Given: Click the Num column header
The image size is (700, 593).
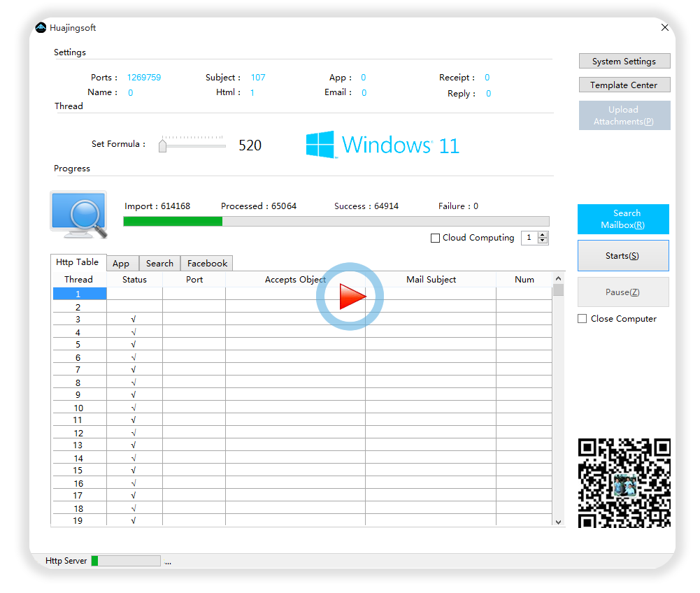Looking at the screenshot, I should coord(524,280).
